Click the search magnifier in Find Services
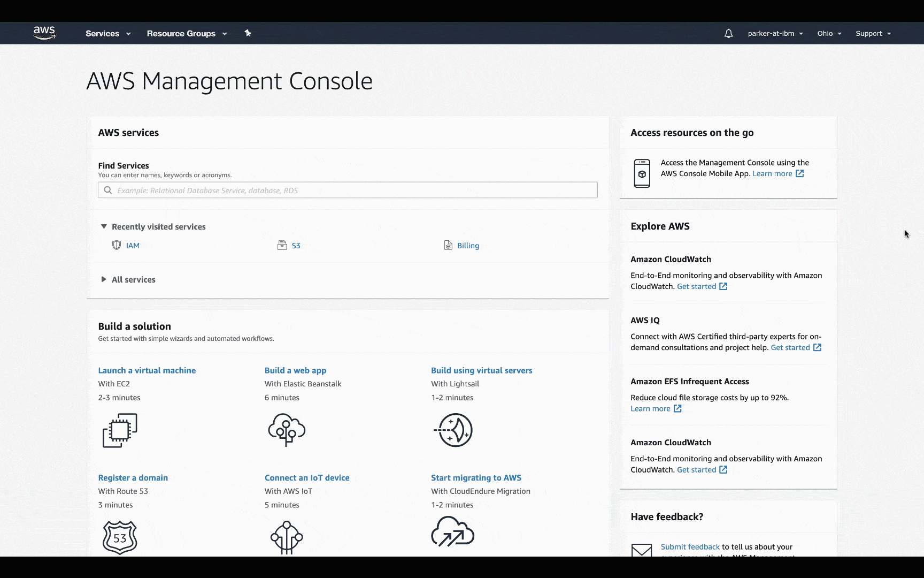924x578 pixels. pyautogui.click(x=108, y=190)
